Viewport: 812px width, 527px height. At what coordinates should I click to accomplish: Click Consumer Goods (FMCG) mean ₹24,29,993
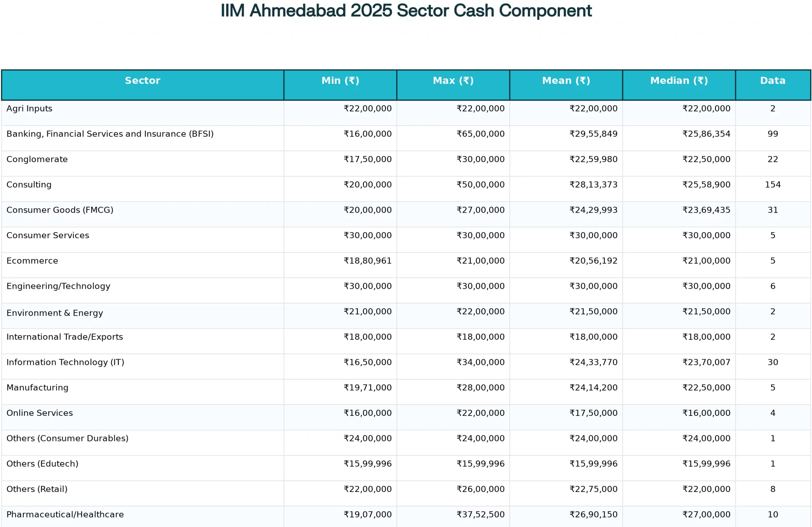point(593,210)
